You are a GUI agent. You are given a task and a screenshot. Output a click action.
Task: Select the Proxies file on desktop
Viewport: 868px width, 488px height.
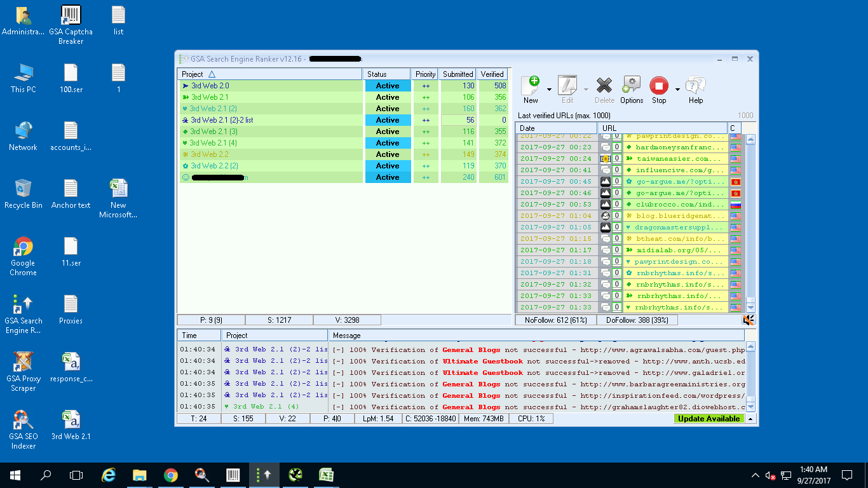tap(71, 309)
